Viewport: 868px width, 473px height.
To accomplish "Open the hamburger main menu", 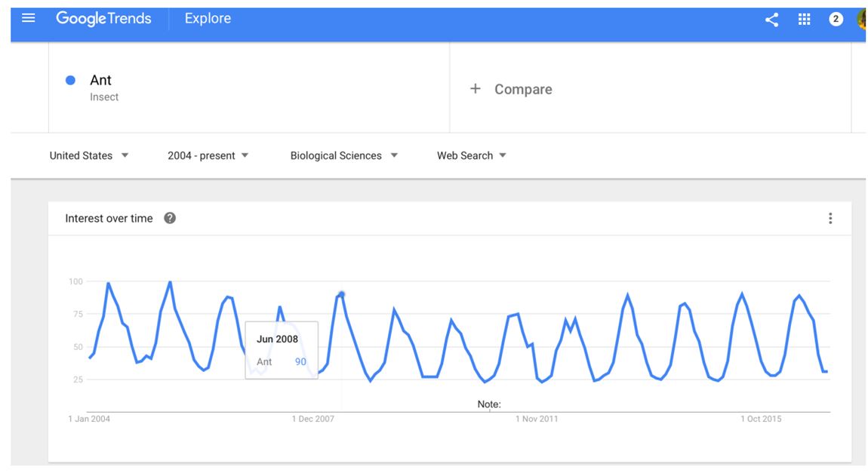I will pyautogui.click(x=28, y=17).
